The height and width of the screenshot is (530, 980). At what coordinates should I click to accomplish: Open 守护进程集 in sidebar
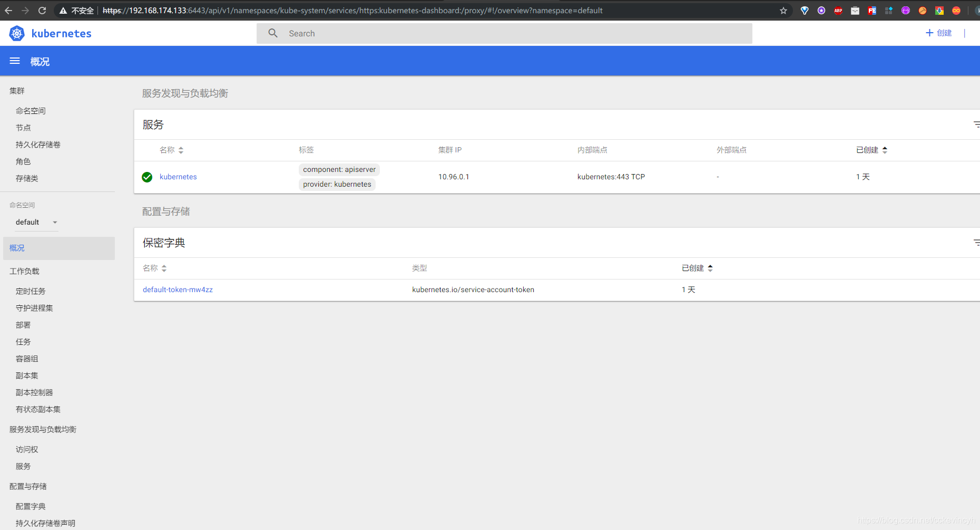click(34, 308)
